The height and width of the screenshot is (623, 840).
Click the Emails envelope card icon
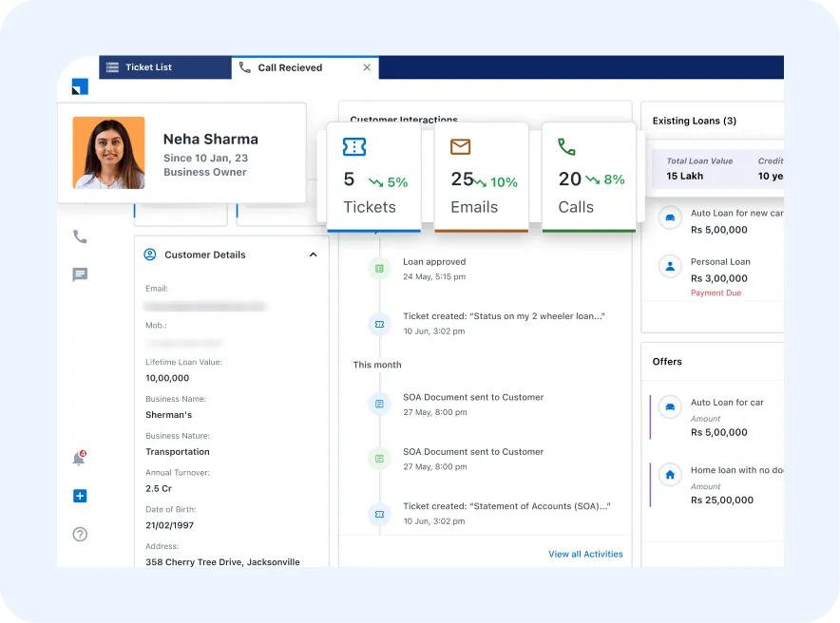click(461, 147)
